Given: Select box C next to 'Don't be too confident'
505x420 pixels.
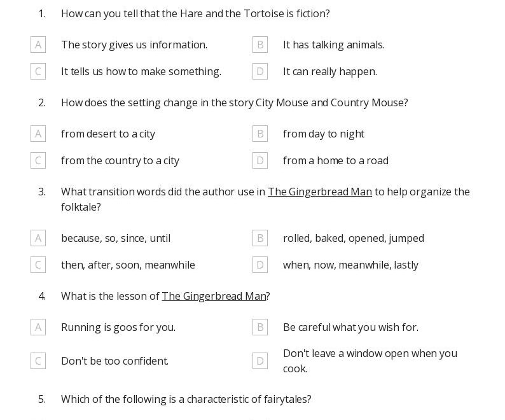Looking at the screenshot, I should [38, 361].
